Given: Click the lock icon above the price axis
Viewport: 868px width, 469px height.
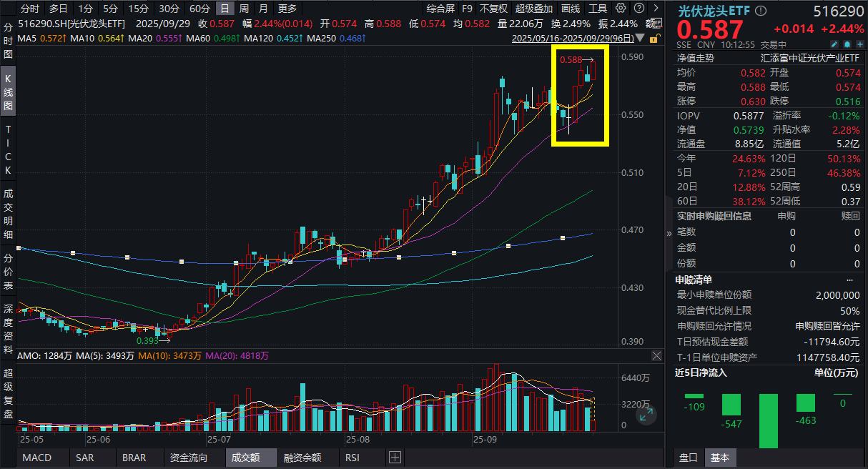Looking at the screenshot, I should 653,36.
